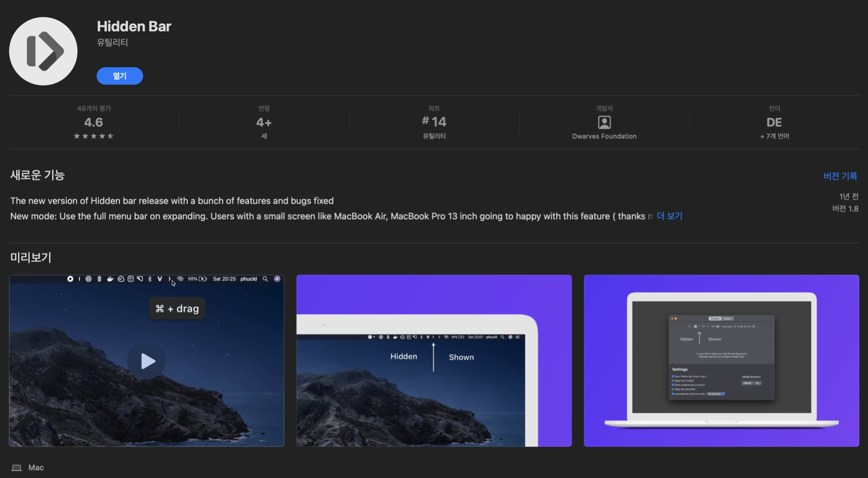Click the 차트 label
Screen dimensions: 868x478
pos(434,108)
